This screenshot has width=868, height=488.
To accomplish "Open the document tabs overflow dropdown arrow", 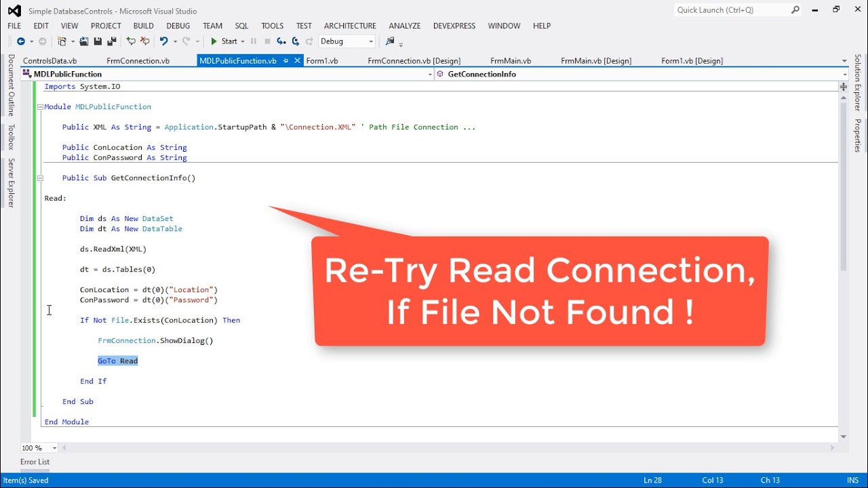I will point(844,61).
